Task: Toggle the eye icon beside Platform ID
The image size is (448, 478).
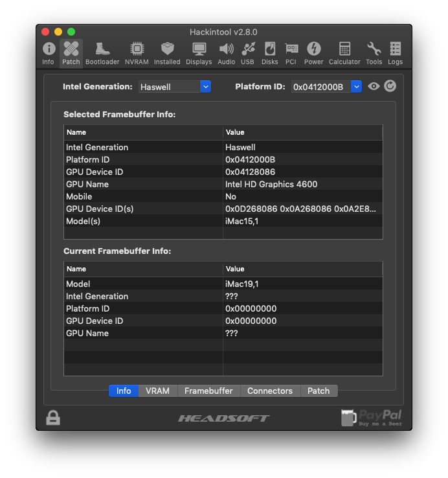Action: tap(374, 86)
